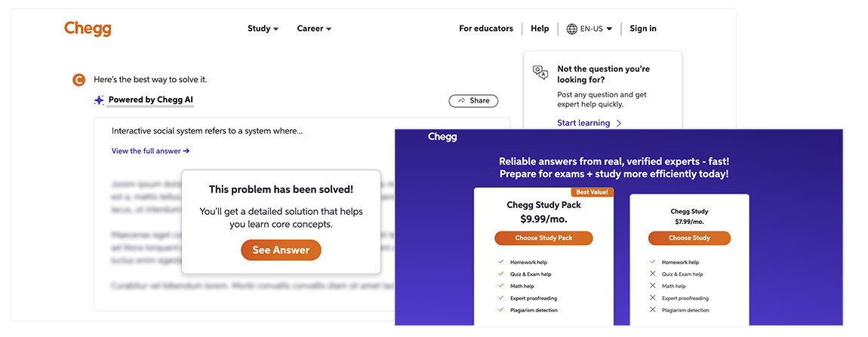
Task: Click the white Chegg logo on purple banner
Action: click(442, 137)
